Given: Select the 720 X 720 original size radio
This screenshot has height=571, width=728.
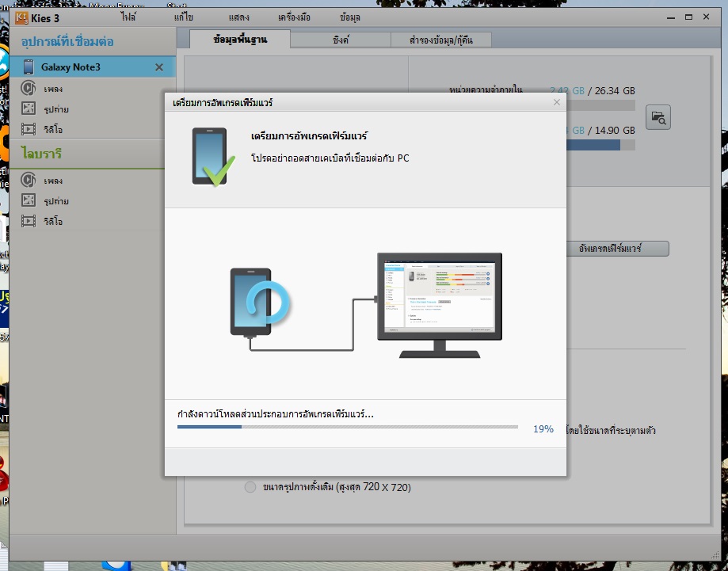Looking at the screenshot, I should point(250,487).
